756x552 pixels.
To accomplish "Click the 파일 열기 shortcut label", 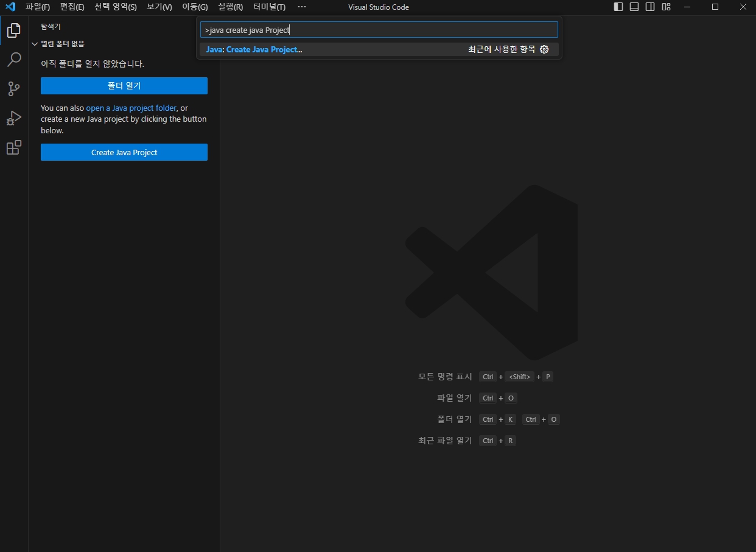I will coord(455,398).
